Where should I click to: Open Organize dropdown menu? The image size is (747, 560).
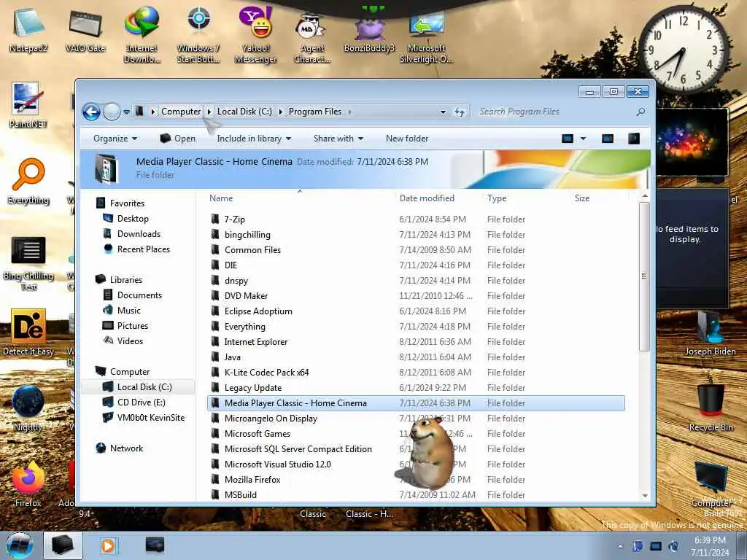115,139
